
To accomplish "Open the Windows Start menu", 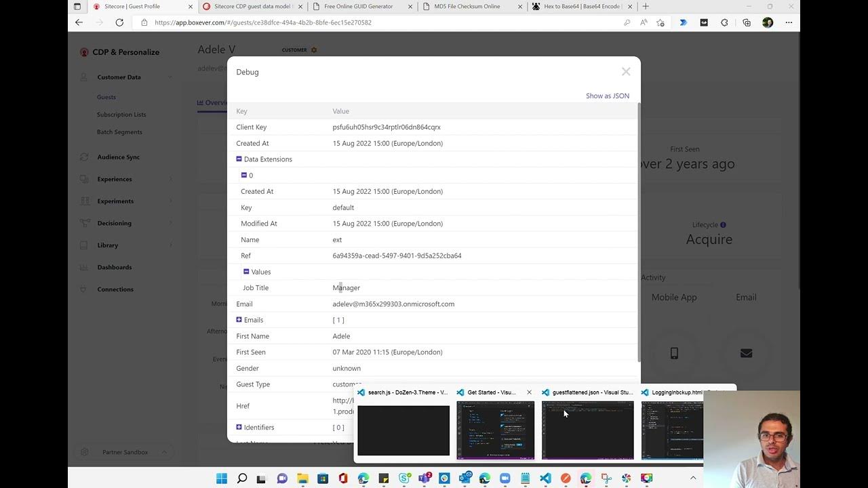I will (x=222, y=479).
